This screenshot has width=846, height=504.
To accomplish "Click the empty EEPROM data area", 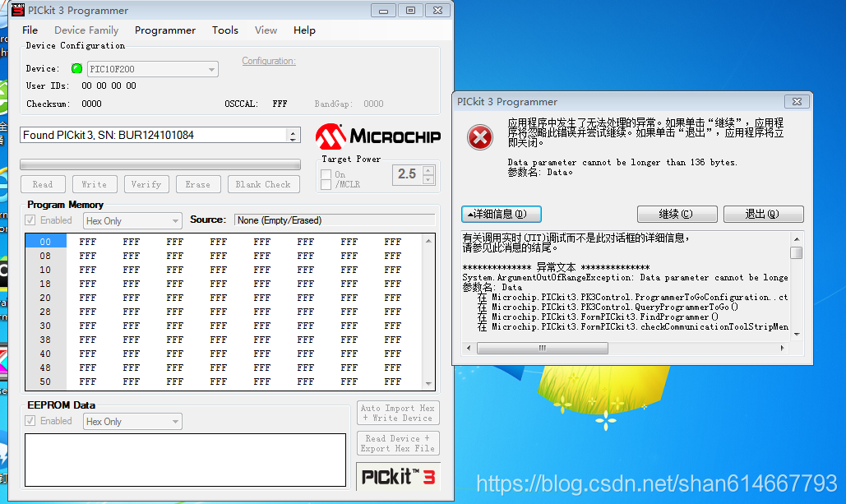I will 185,460.
